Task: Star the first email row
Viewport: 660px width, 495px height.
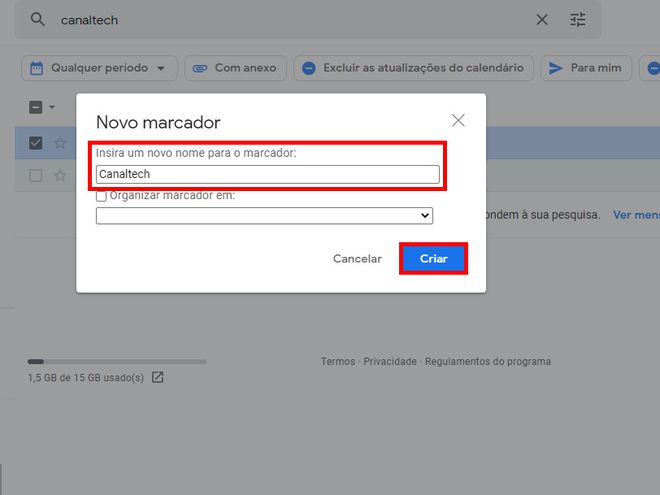Action: (60, 143)
